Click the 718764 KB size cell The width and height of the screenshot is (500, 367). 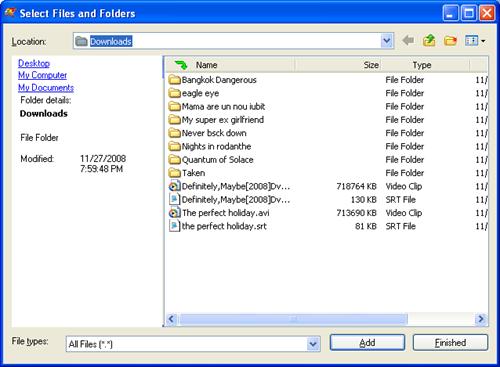pyautogui.click(x=356, y=186)
